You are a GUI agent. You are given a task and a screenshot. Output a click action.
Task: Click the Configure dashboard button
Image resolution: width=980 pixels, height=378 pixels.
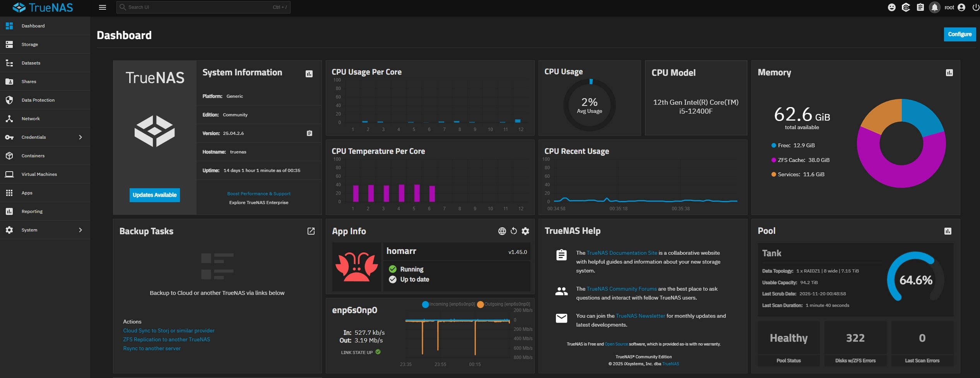pos(959,34)
